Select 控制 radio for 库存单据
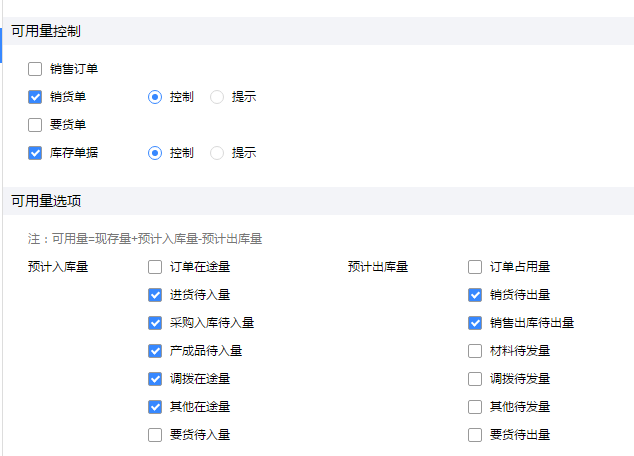 [x=155, y=153]
